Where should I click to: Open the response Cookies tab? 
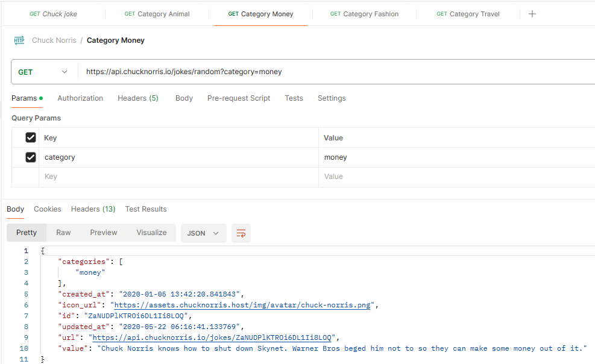point(48,209)
